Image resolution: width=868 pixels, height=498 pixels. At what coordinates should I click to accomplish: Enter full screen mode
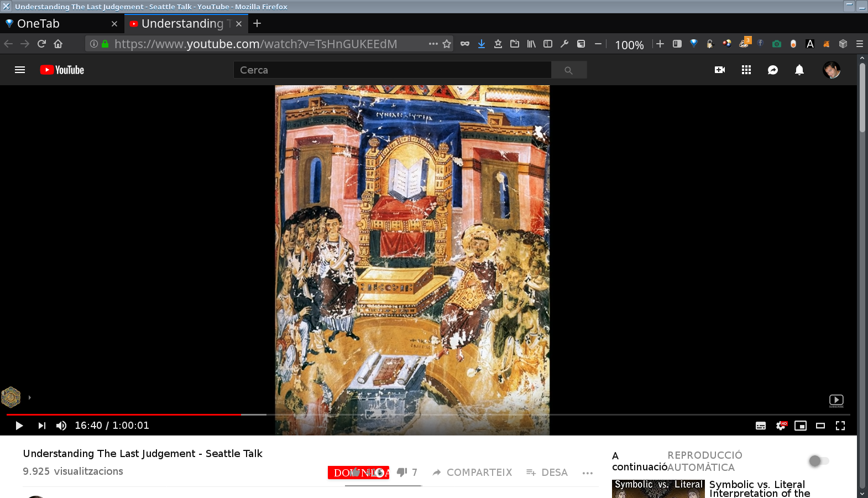(x=840, y=426)
